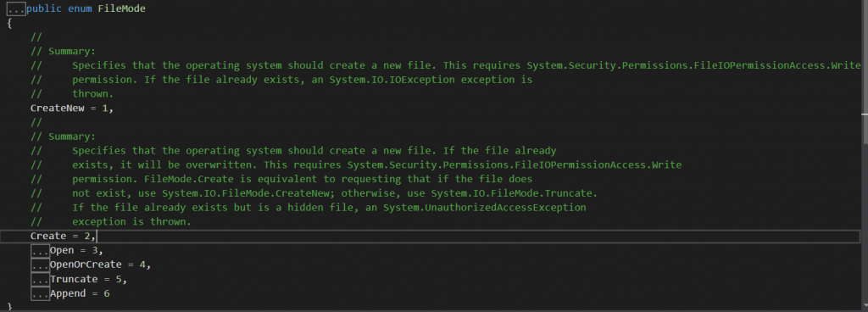Expand collapsed comment before OpenOrCreate = 4
Viewport: 868px width, 312px height.
click(41, 265)
